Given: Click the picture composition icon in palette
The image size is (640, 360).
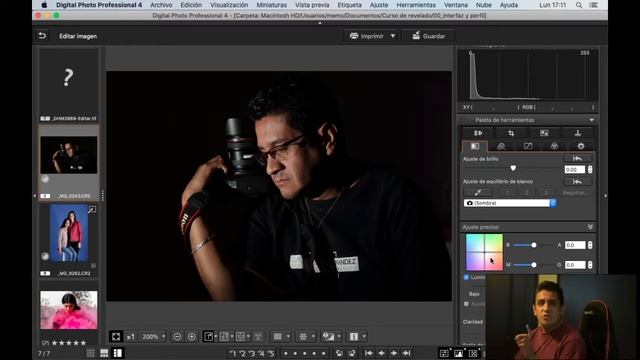Looking at the screenshot, I should (x=544, y=133).
